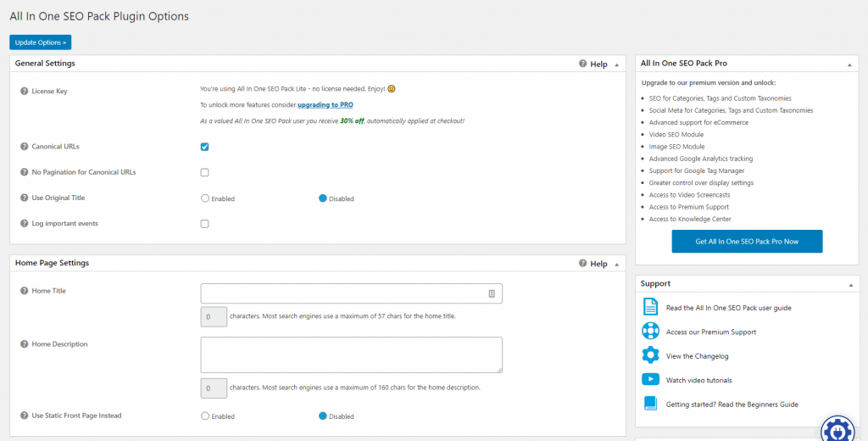Screen dimensions: 868x441
Task: Click the help icon beside Home Title
Action: tap(24, 291)
